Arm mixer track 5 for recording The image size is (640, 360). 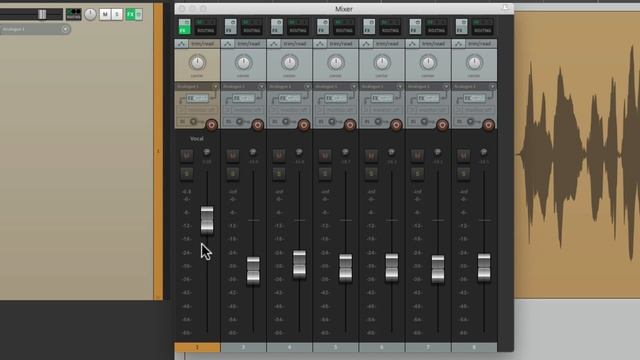(x=350, y=125)
